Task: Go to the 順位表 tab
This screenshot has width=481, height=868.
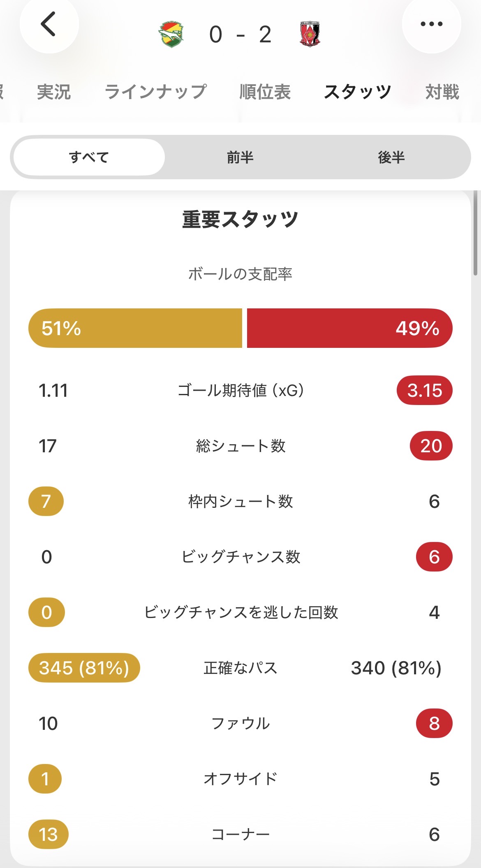Action: (265, 92)
